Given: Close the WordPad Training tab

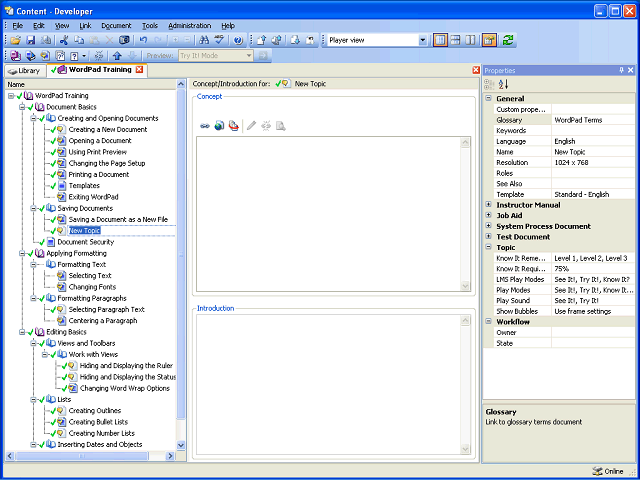Looking at the screenshot, I should [140, 70].
